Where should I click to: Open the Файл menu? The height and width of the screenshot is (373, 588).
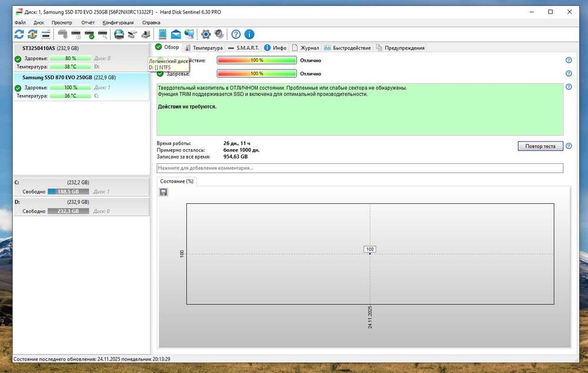[20, 22]
